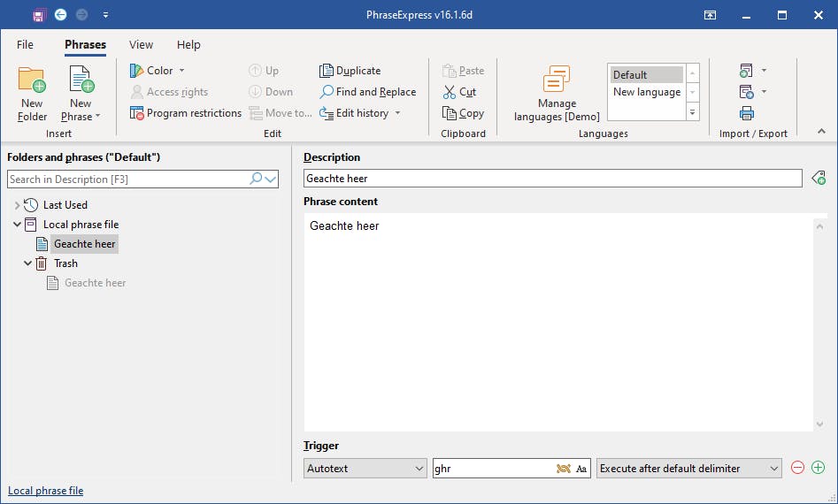This screenshot has height=504, width=838.
Task: Click the Duplicate phrase icon
Action: (327, 71)
